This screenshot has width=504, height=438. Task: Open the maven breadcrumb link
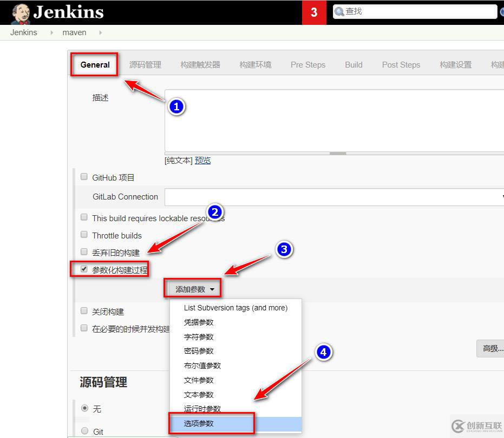[x=74, y=32]
